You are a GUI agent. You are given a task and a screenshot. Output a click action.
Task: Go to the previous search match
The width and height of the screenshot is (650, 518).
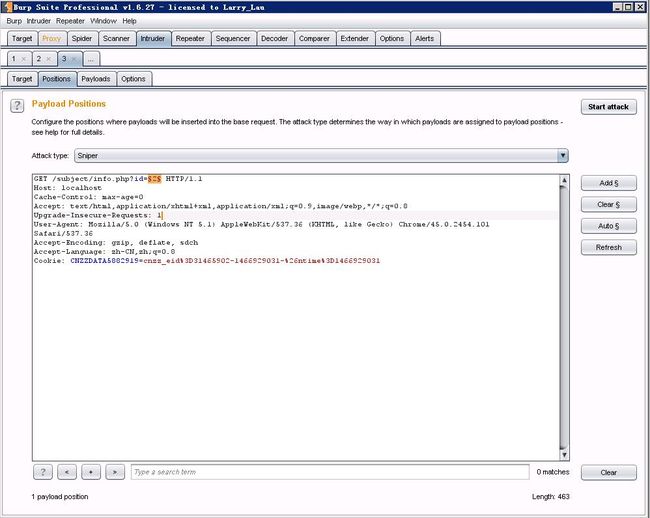[67, 472]
